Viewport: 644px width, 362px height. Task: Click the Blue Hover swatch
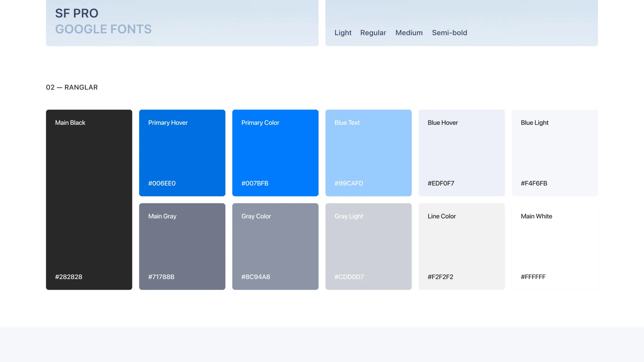[x=461, y=153]
